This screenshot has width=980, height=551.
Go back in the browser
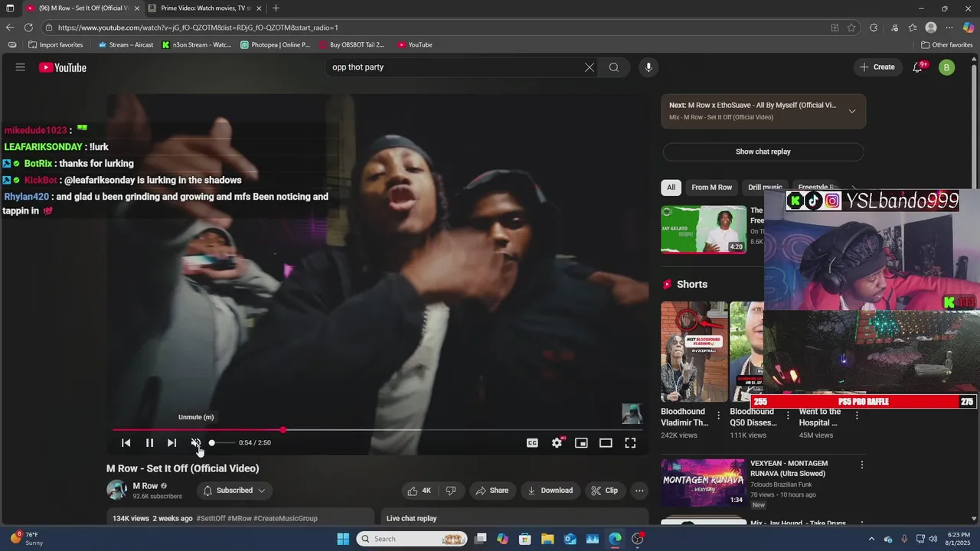pos(10,28)
